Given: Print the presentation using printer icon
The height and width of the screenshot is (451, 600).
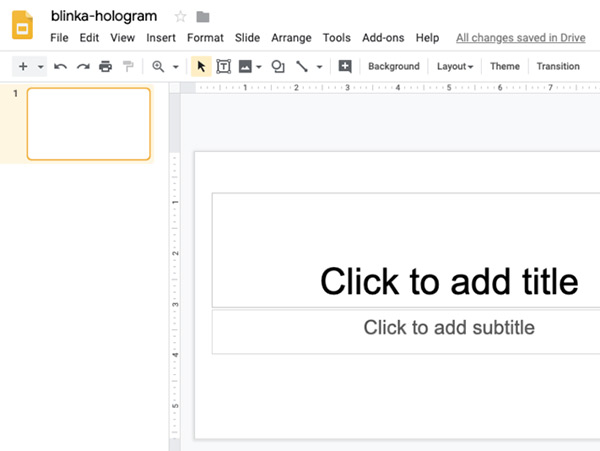Looking at the screenshot, I should click(x=105, y=67).
